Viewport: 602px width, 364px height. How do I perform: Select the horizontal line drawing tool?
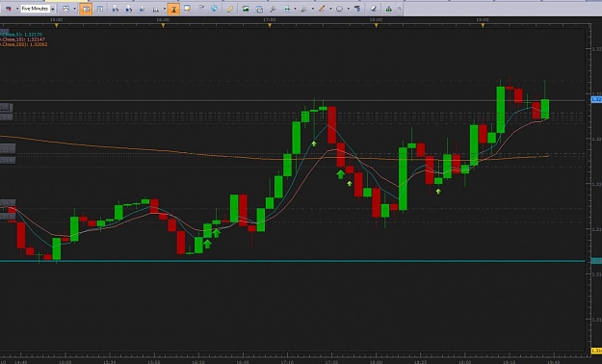[286, 9]
